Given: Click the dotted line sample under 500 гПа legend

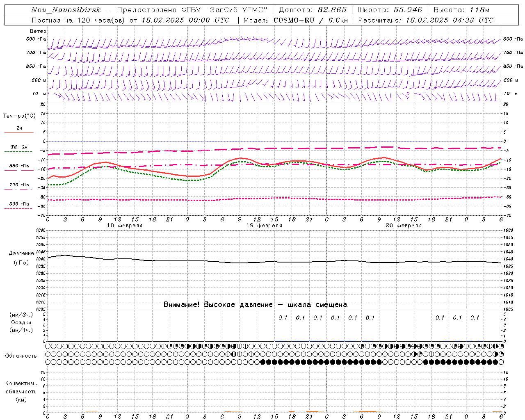Looking at the screenshot, I should (18, 209).
